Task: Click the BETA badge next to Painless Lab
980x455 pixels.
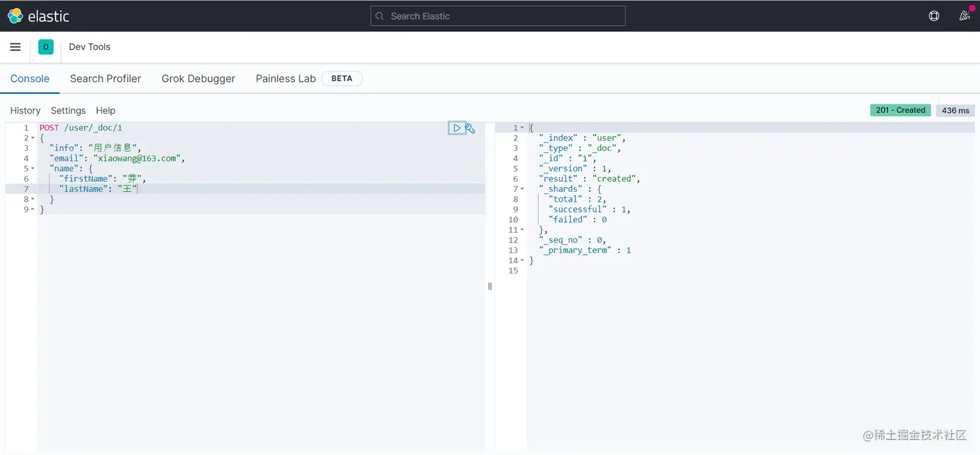Action: click(x=342, y=78)
